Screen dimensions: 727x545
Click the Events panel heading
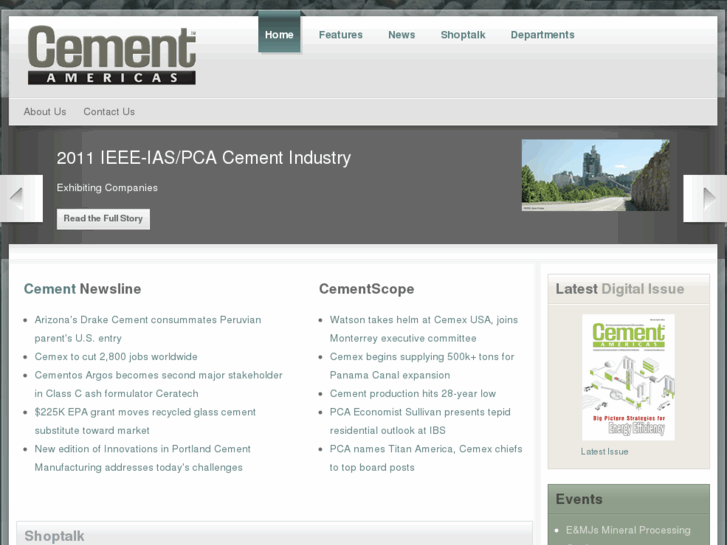tap(579, 499)
